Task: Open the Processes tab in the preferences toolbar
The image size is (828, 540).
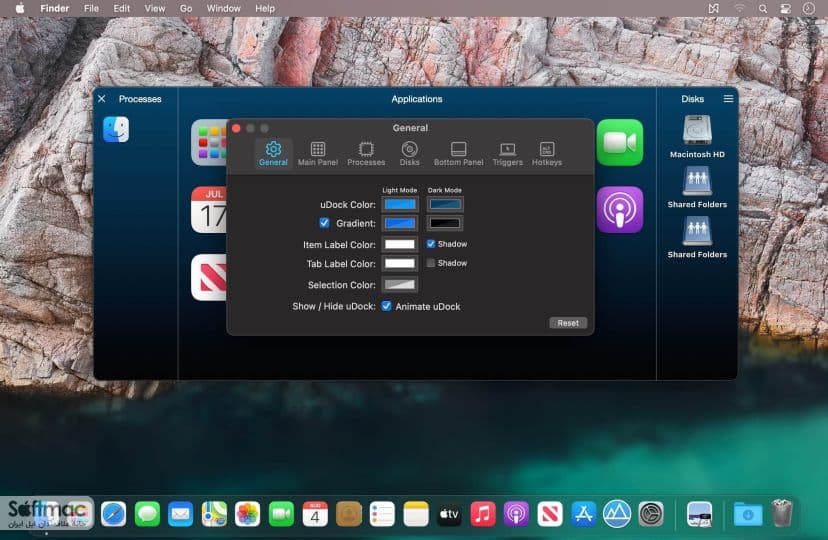Action: click(x=366, y=154)
